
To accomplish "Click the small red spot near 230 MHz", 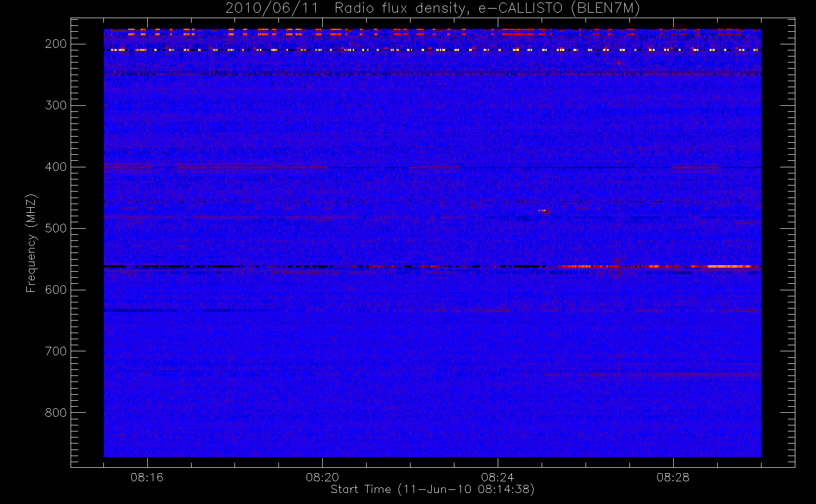I will tap(619, 63).
